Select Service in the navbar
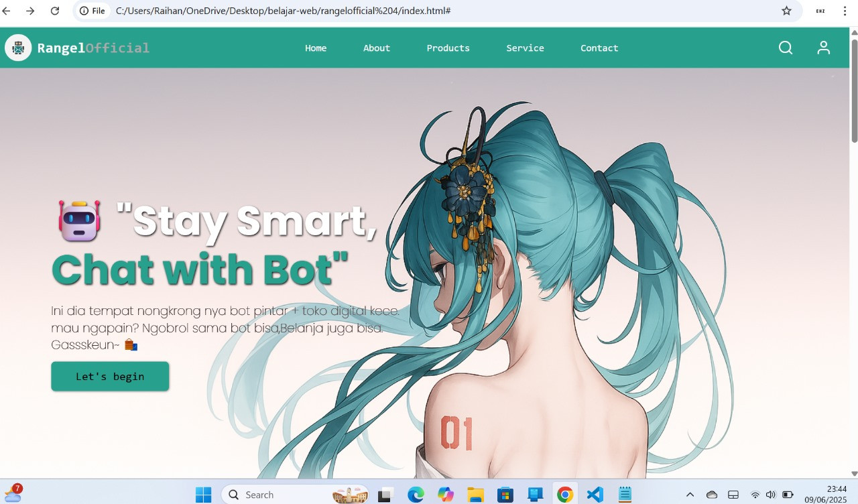Viewport: 858px width, 504px height. tap(526, 48)
